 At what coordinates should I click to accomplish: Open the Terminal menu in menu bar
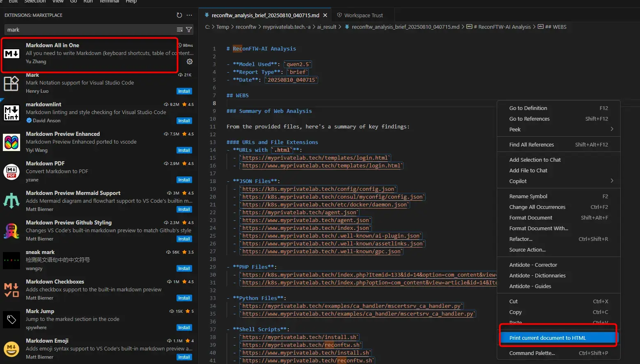coord(109,1)
